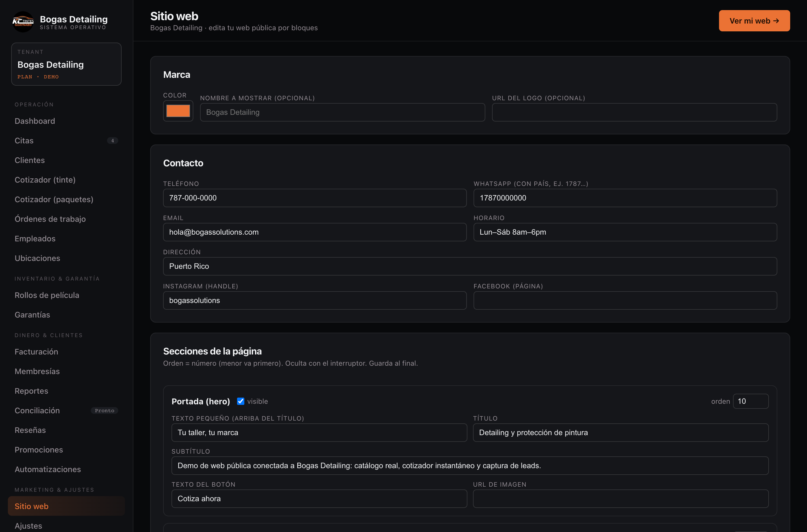The width and height of the screenshot is (807, 532).
Task: Click the hero orden number field
Action: point(751,401)
